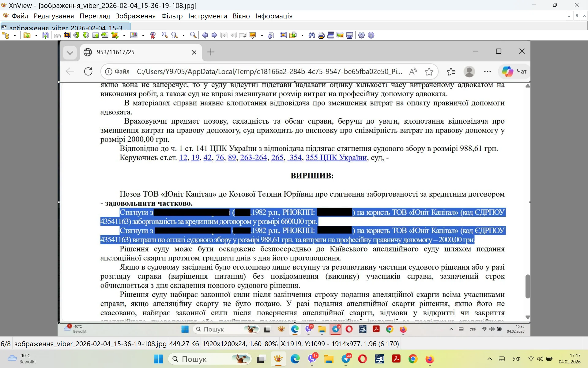This screenshot has height=368, width=588.
Task: Expand hidden icons in the system tray
Action: [x=489, y=359]
